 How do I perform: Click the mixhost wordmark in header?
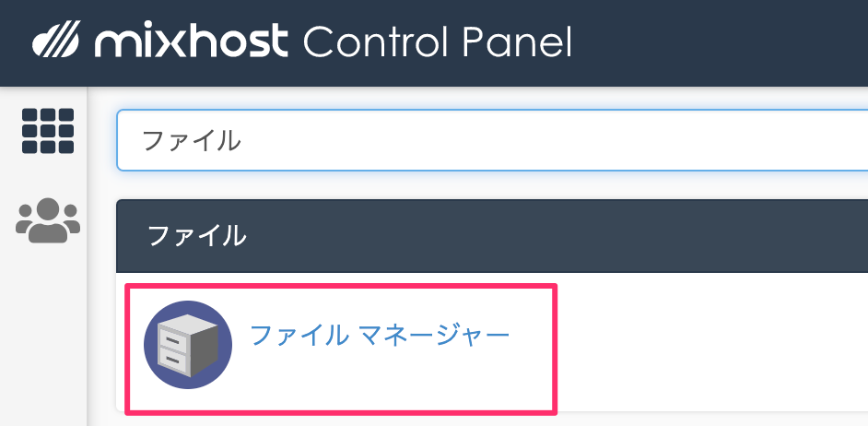coord(191,40)
